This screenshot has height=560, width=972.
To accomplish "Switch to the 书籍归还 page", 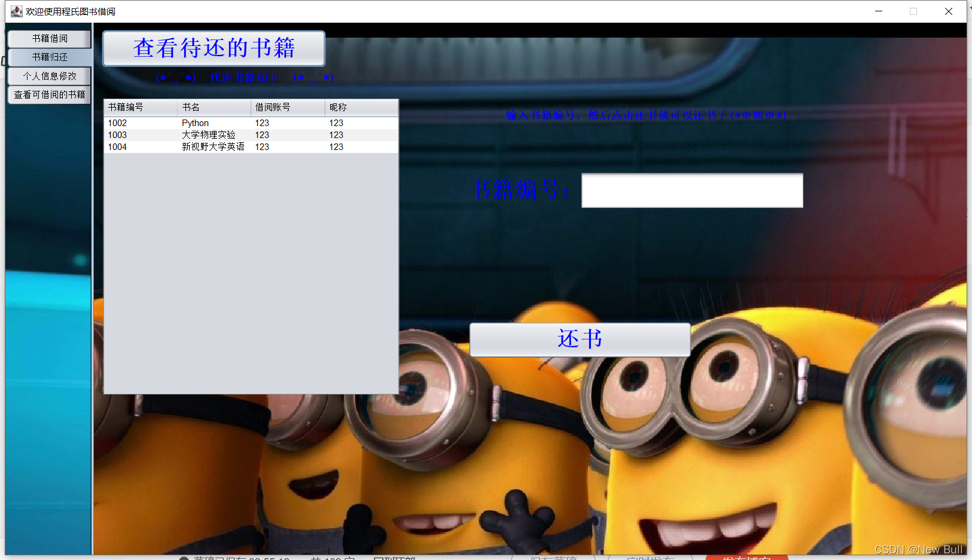I will tap(50, 57).
